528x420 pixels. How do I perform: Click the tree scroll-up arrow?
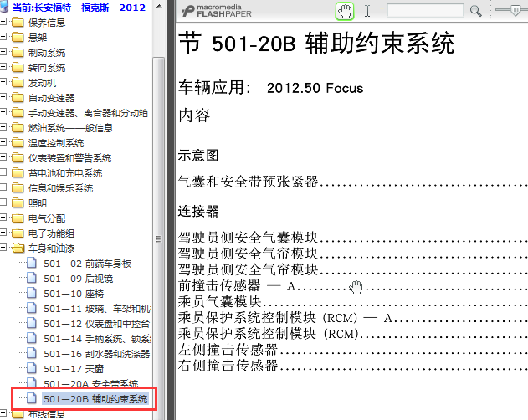tap(159, 6)
